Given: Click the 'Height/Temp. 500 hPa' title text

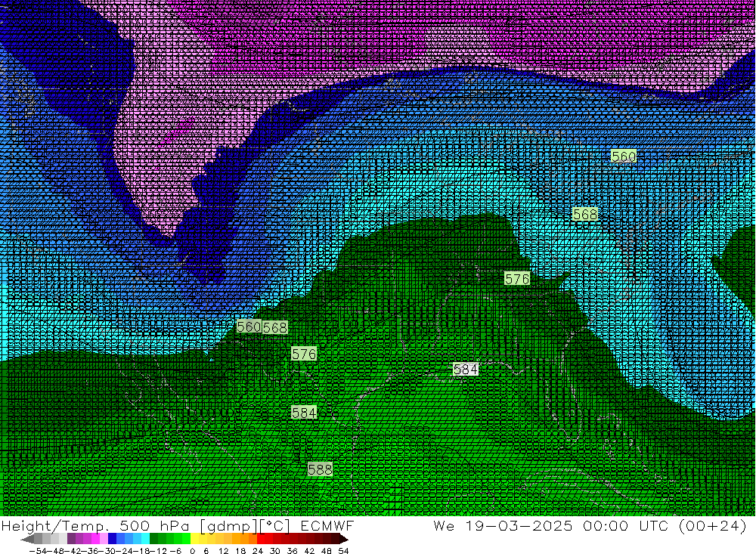Looking at the screenshot, I should point(95,525).
